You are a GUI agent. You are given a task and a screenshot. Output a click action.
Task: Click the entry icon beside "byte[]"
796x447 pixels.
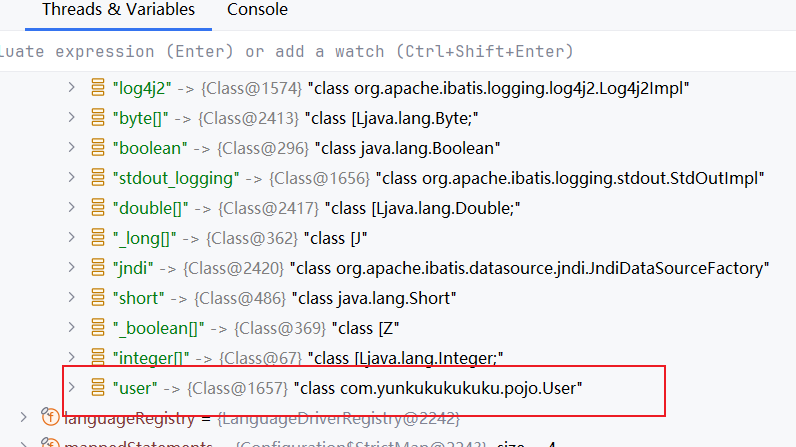point(97,118)
